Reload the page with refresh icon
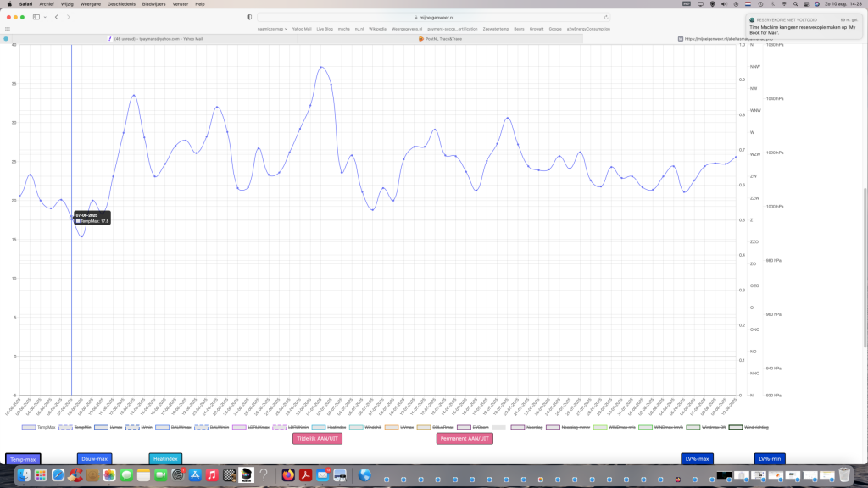Screen dimensions: 868x488 point(606,17)
